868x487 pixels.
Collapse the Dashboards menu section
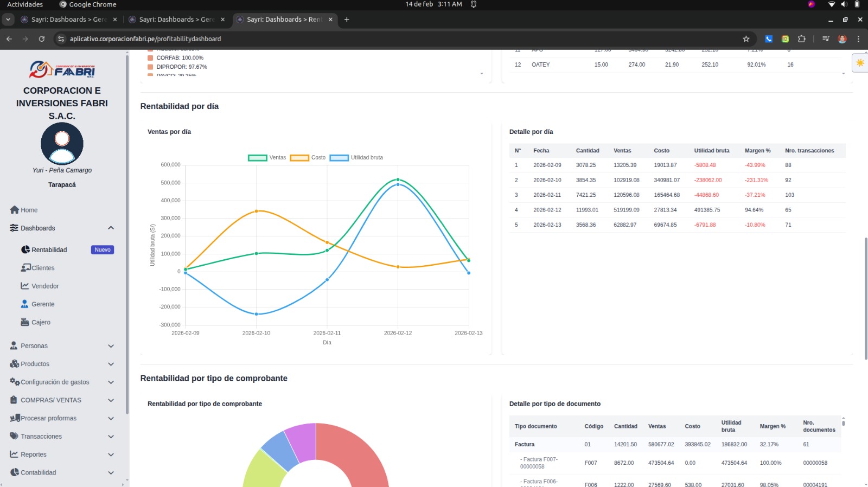pos(111,228)
